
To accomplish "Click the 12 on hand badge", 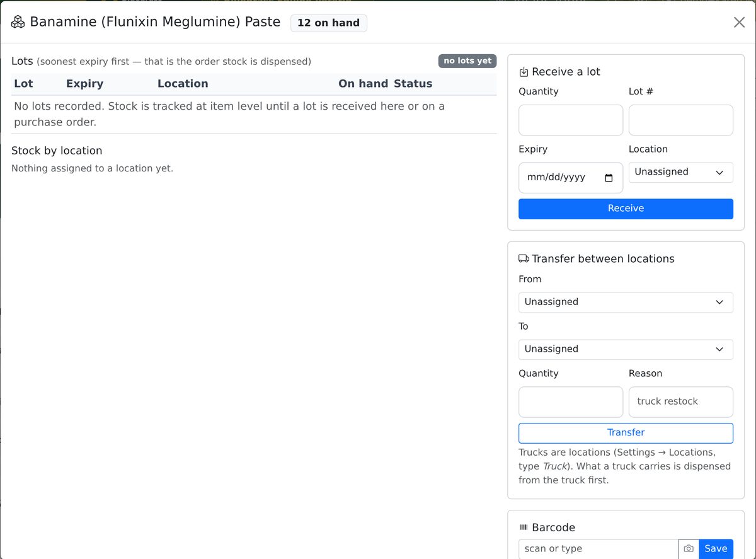I will (328, 23).
